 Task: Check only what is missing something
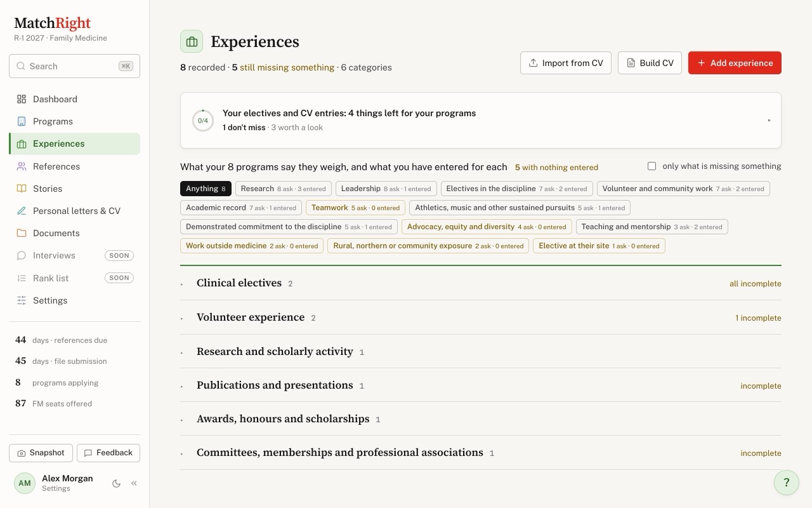coord(652,166)
